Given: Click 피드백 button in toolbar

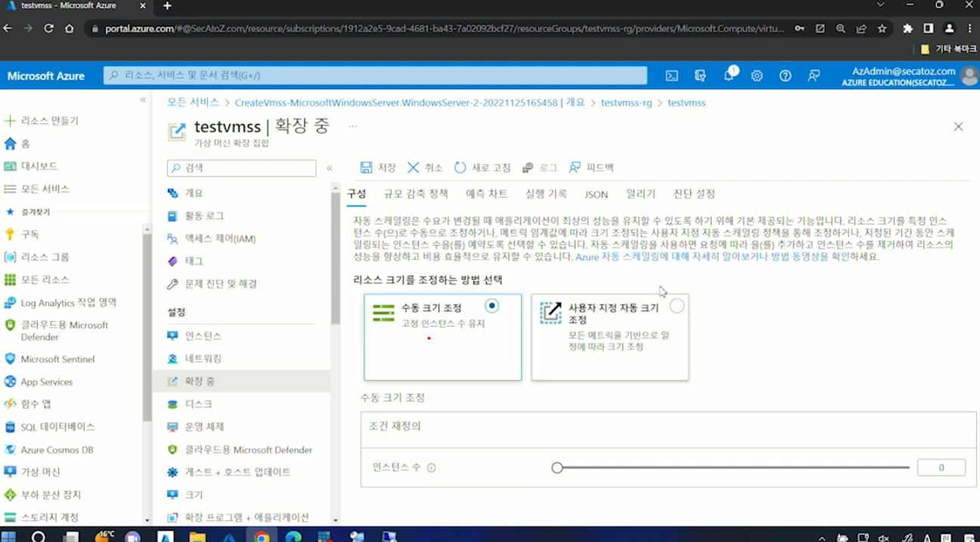Looking at the screenshot, I should (591, 168).
